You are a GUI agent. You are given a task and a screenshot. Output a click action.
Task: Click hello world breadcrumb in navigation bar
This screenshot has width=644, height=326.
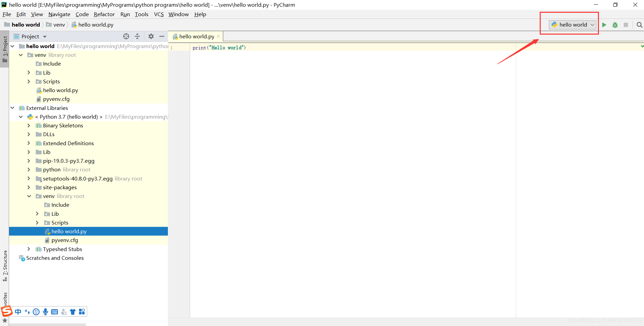point(22,25)
